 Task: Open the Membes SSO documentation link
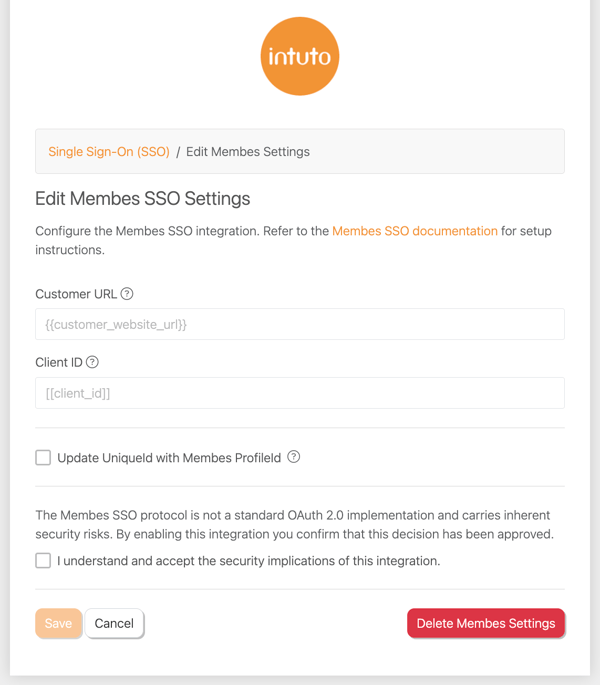point(415,231)
